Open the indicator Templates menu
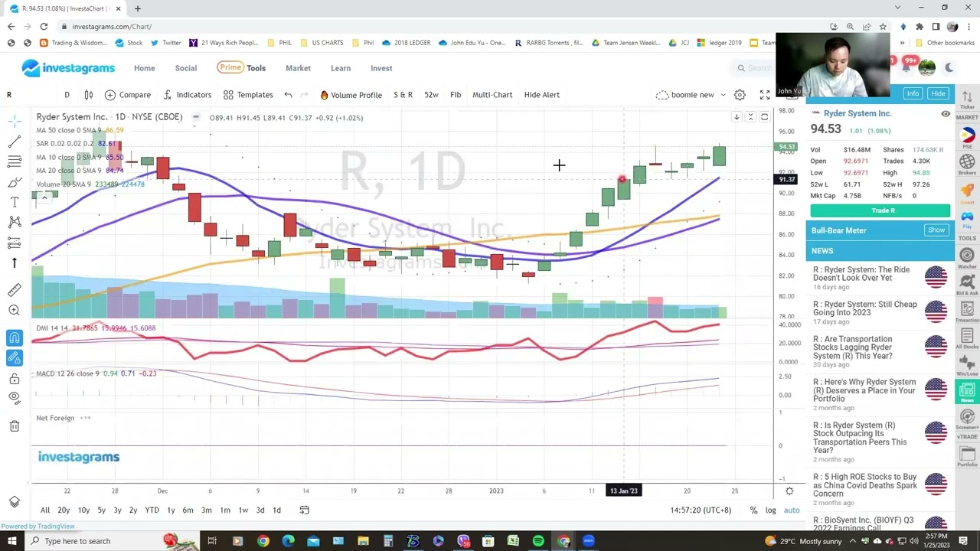Viewport: 980px width, 551px height. (x=248, y=95)
